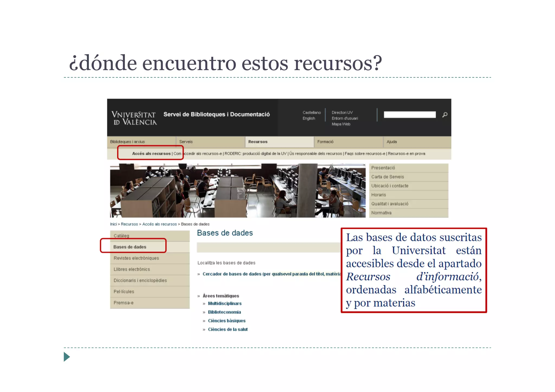The image size is (555, 392).
Task: Open Llibres electrònics
Action: pos(150,269)
